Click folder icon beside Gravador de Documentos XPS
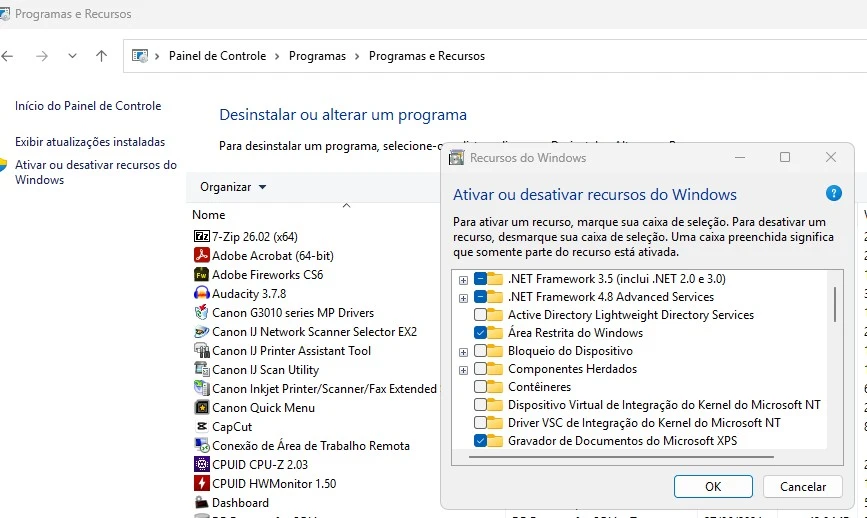Image resolution: width=867 pixels, height=518 pixels. (495, 441)
